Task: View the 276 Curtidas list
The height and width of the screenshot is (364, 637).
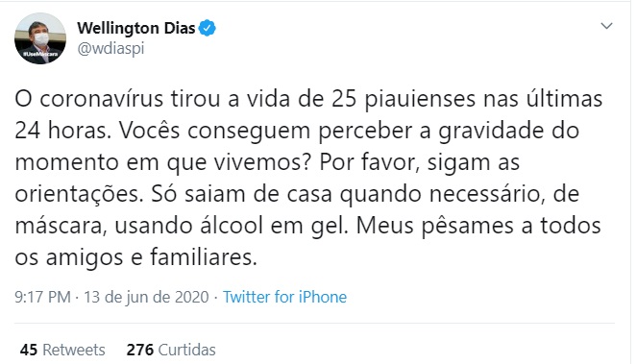Action: pos(171,350)
